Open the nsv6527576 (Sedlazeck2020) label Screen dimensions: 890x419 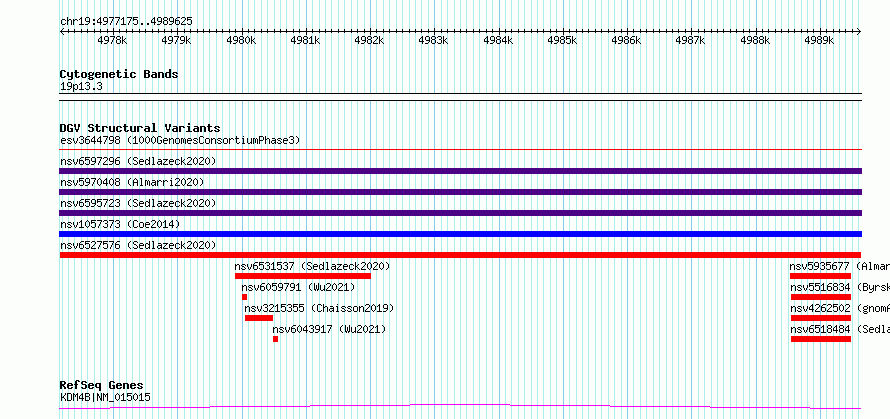138,245
